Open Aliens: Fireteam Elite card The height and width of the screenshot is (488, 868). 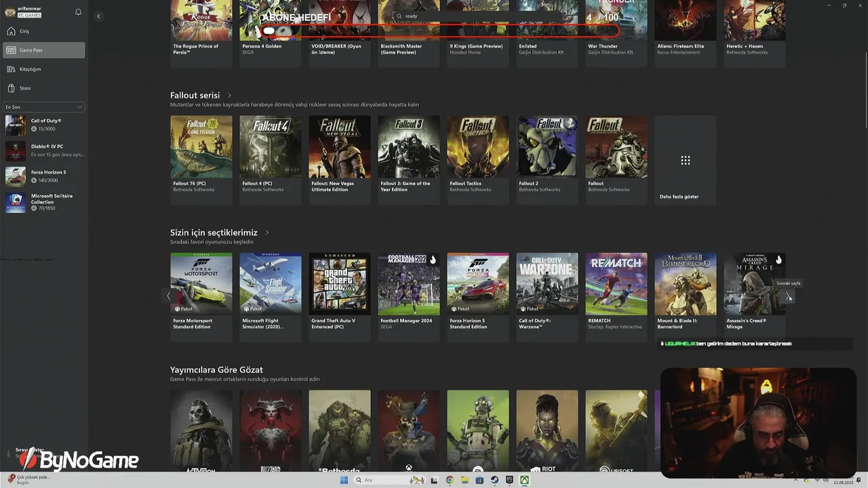tap(685, 33)
